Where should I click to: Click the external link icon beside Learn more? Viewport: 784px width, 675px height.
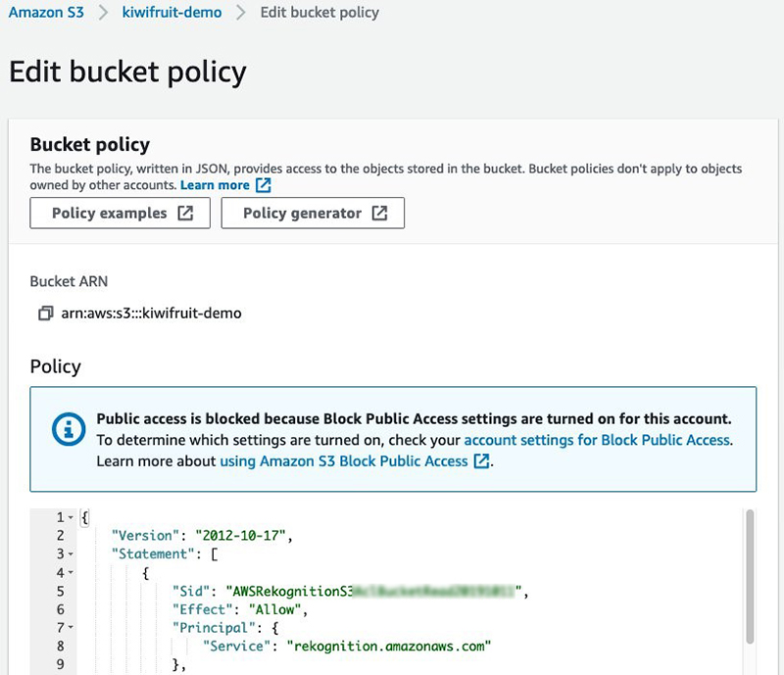pos(264,185)
